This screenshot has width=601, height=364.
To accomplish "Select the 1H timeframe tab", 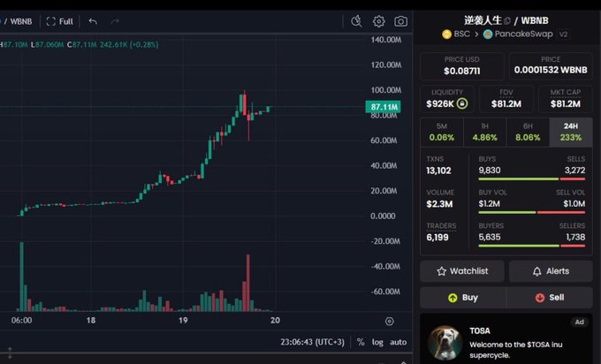I will coord(484,133).
